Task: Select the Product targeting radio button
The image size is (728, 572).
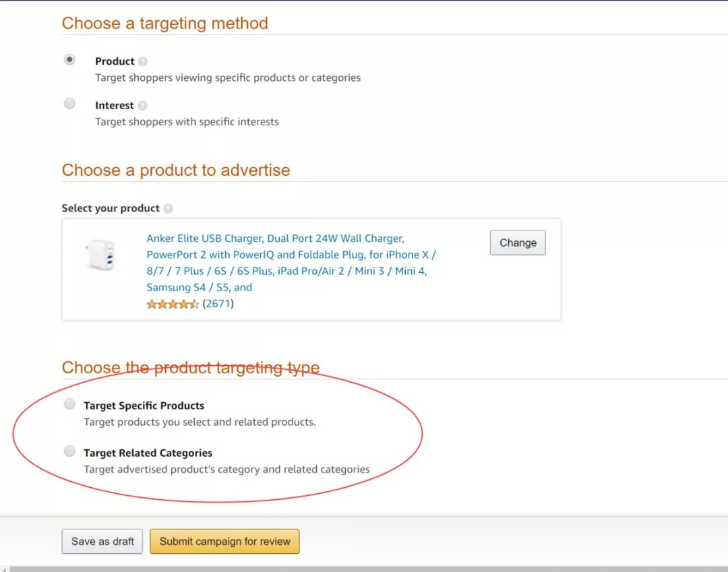Action: click(69, 60)
